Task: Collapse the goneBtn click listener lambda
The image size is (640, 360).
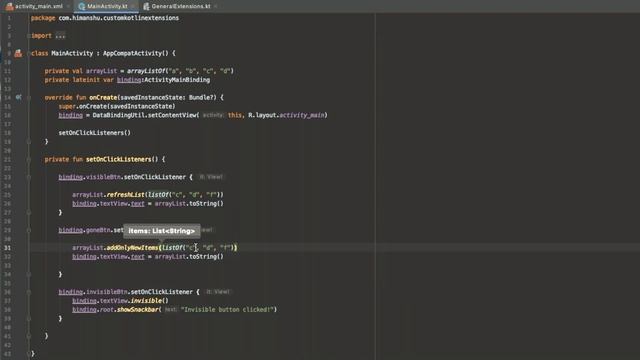Action: click(29, 230)
